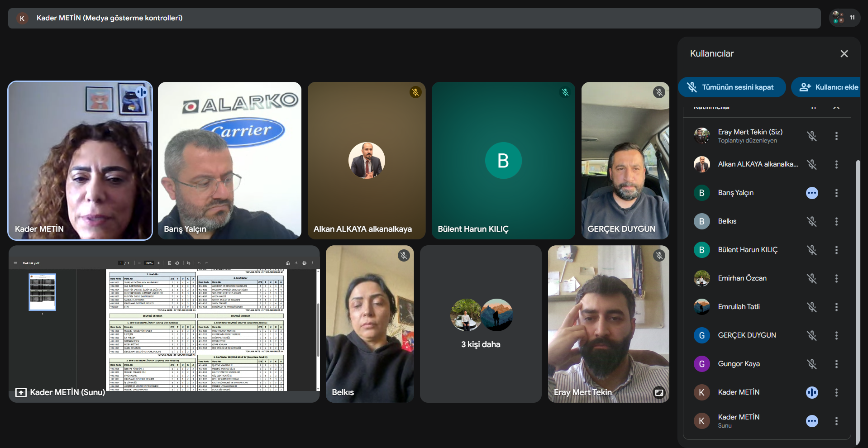Click the Tümünün sesini kapat button

(732, 87)
